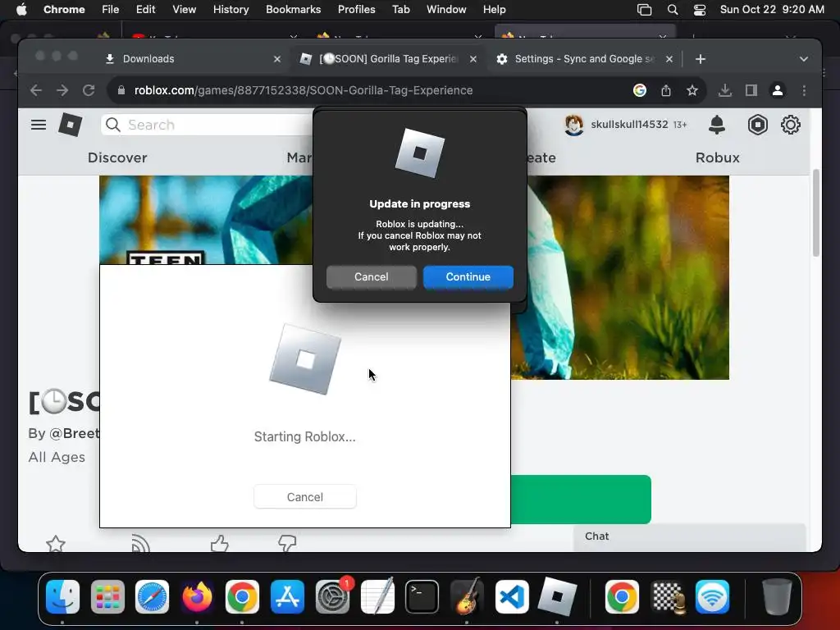840x630 pixels.
Task: Open the Chat panel
Action: coord(689,536)
